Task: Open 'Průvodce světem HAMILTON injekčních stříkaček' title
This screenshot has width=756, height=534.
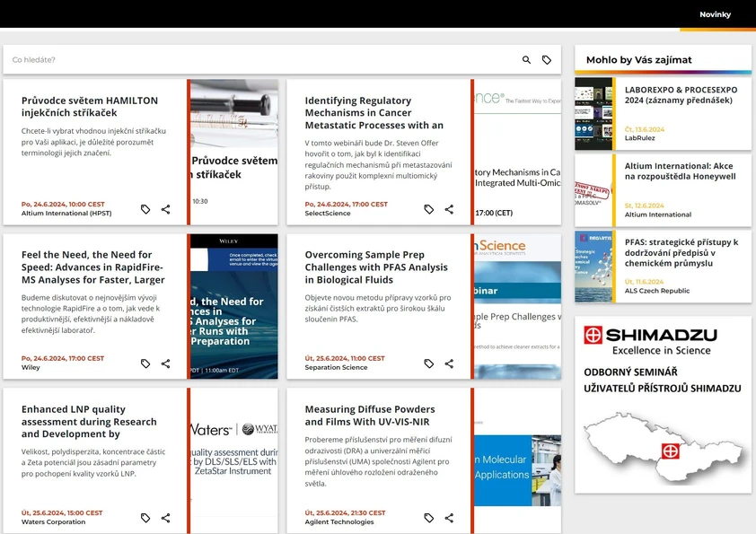Action: pyautogui.click(x=90, y=107)
